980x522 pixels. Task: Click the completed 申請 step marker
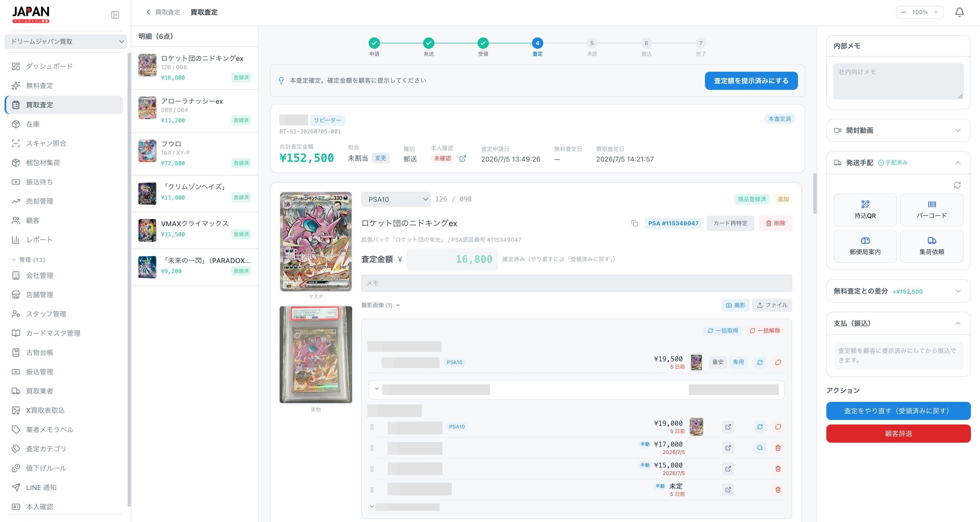374,43
